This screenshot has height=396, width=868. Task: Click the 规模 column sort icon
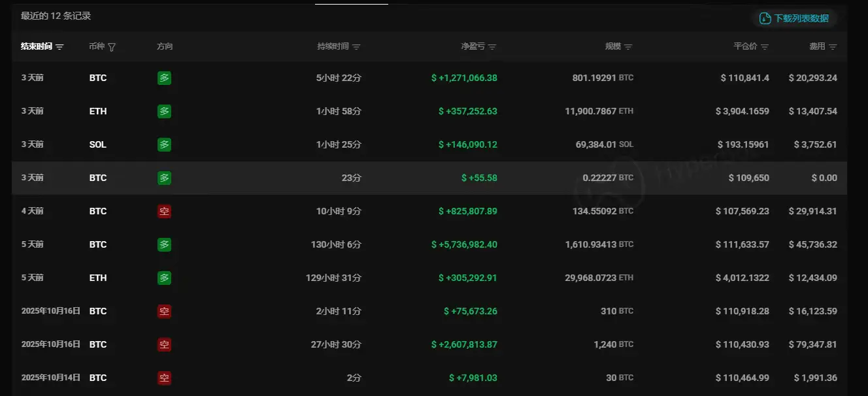(x=628, y=47)
